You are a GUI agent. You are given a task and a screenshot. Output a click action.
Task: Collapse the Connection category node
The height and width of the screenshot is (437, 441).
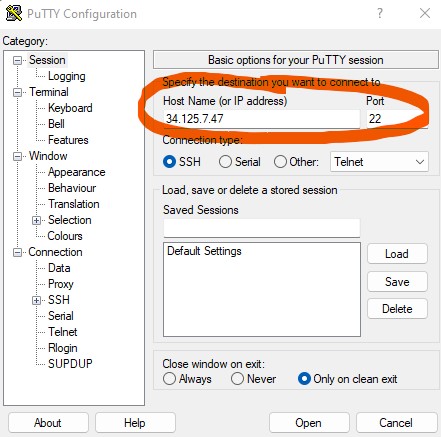click(17, 252)
